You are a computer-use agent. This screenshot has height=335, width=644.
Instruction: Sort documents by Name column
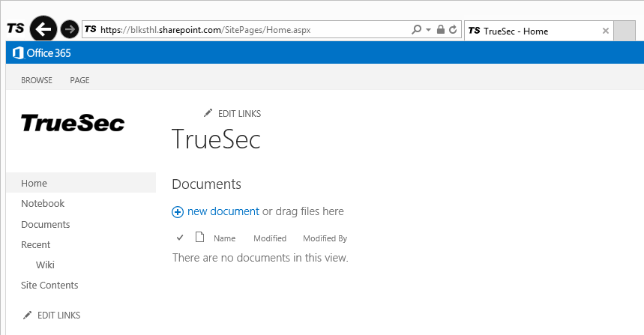(224, 238)
